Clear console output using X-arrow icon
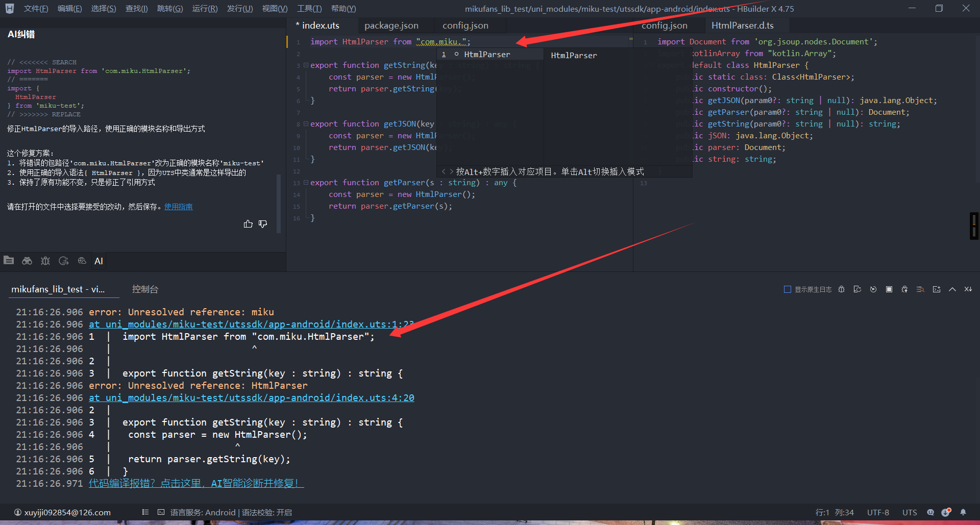The height and width of the screenshot is (525, 980). pyautogui.click(x=968, y=289)
